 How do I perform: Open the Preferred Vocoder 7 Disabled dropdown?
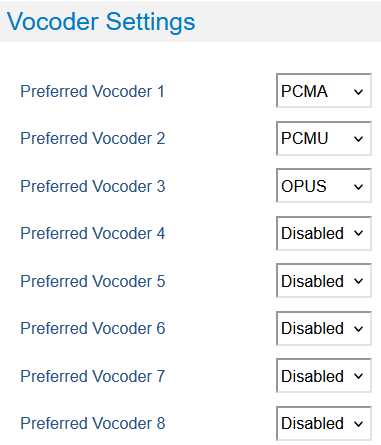[x=324, y=376]
